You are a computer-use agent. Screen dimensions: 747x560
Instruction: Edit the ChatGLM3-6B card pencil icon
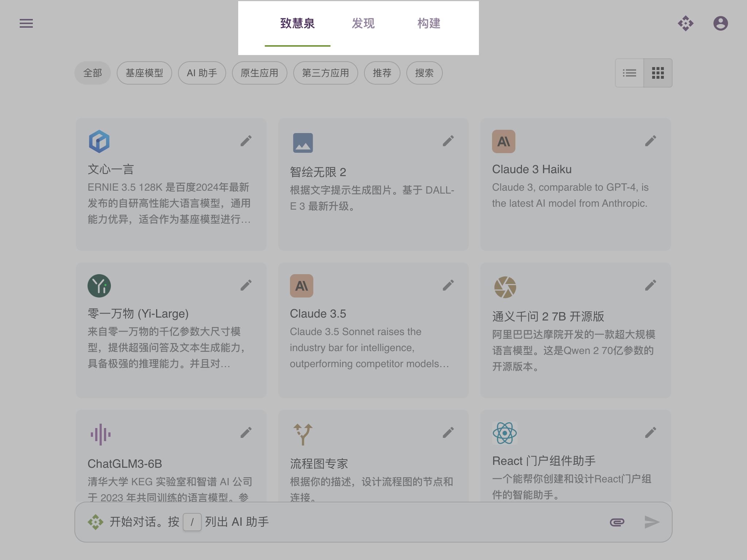[246, 432]
